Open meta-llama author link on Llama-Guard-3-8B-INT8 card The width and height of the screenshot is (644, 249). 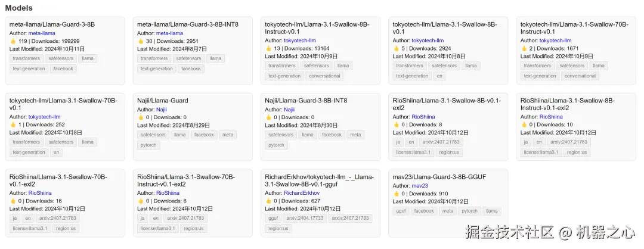pyautogui.click(x=169, y=33)
